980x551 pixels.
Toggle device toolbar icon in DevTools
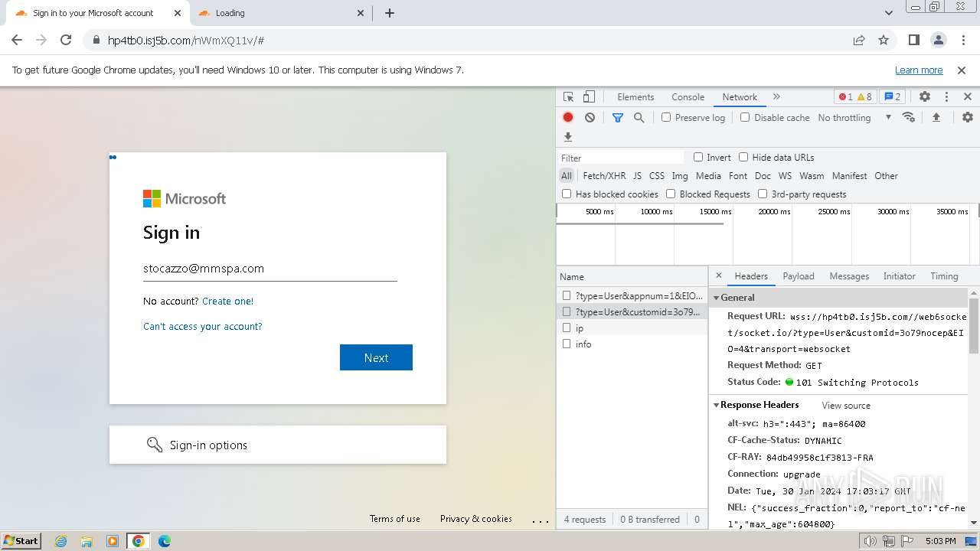pos(589,97)
